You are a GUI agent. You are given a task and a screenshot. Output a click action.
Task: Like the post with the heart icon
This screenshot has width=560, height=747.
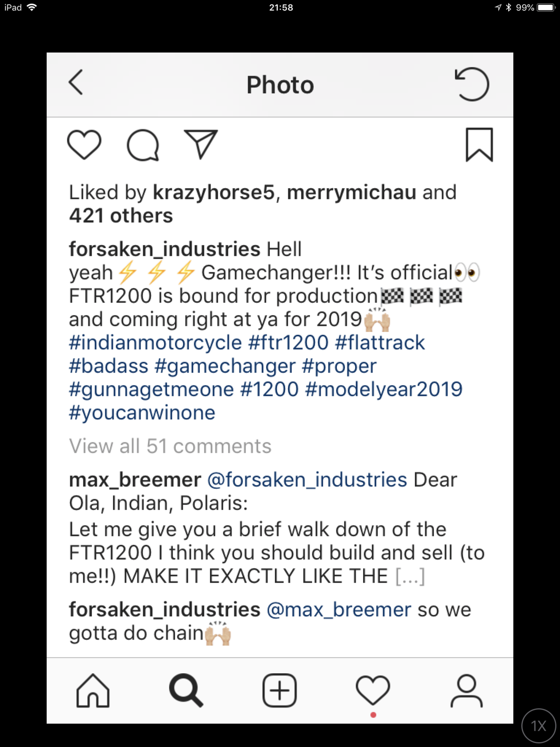[x=84, y=144]
